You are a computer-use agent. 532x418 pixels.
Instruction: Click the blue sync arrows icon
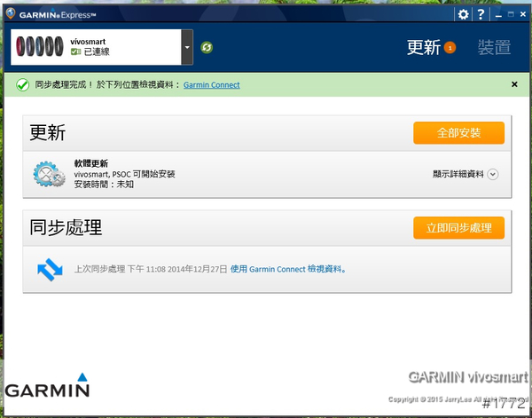(x=50, y=270)
